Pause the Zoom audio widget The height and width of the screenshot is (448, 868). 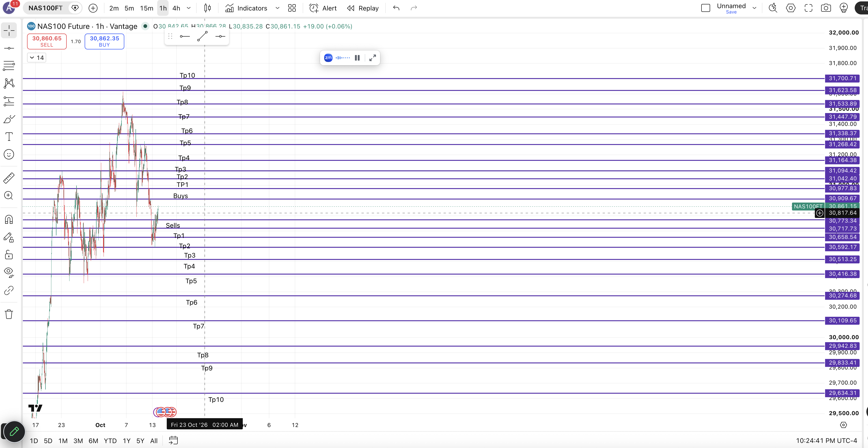click(357, 58)
